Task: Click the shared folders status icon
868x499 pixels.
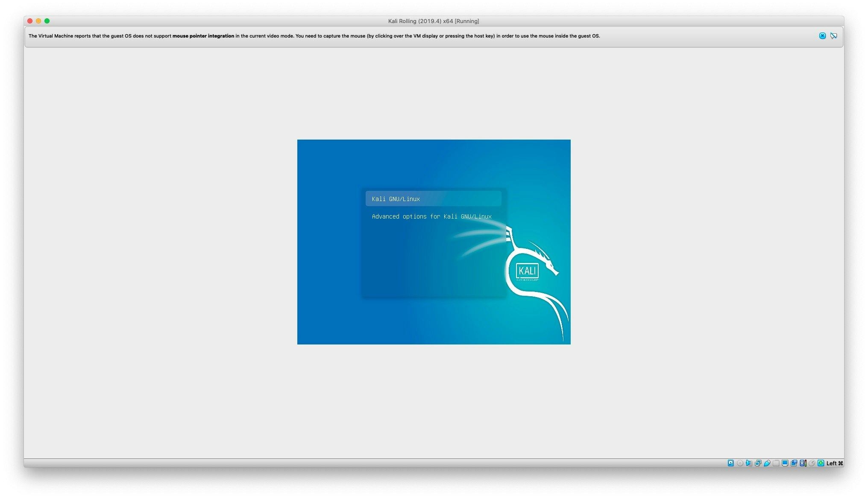Action: point(776,463)
